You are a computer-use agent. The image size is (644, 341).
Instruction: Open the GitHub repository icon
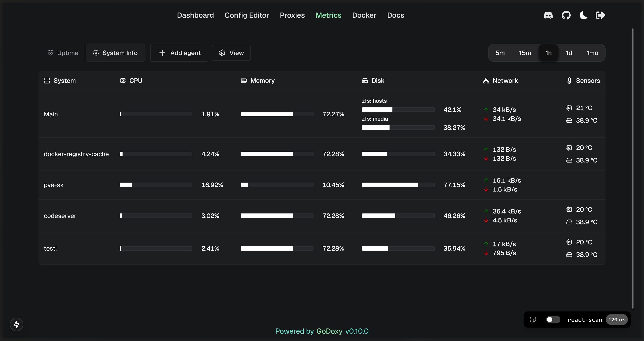point(566,15)
